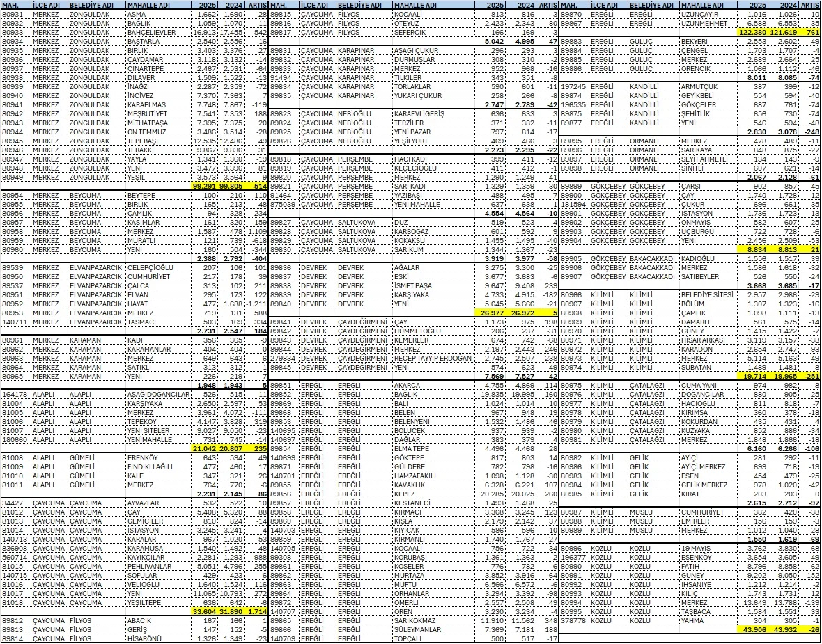822x644 pixels.
Task: Click the highlighted 26.977 Devrek total
Action: coord(488,313)
